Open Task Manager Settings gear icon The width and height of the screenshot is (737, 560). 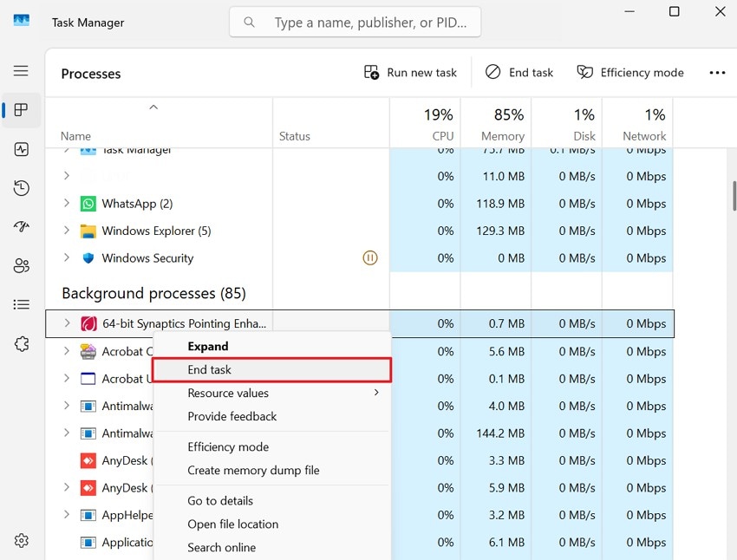tap(21, 539)
